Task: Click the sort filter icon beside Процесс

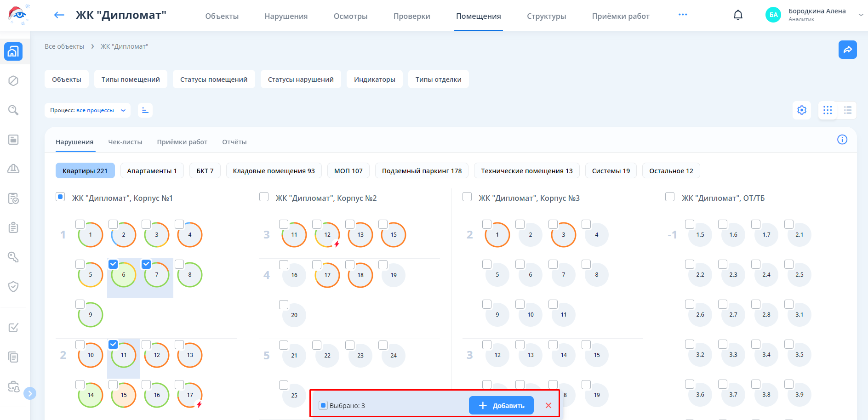Action: pos(145,110)
